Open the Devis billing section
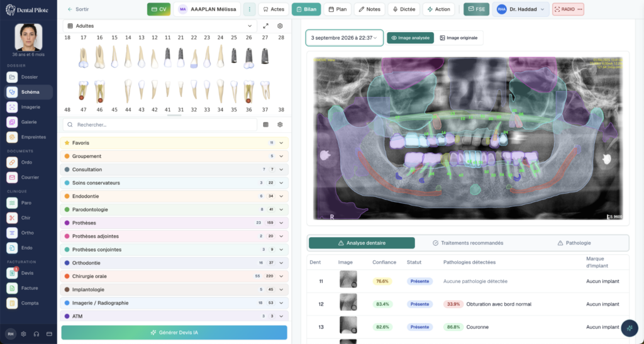The width and height of the screenshot is (644, 344). coord(28,273)
